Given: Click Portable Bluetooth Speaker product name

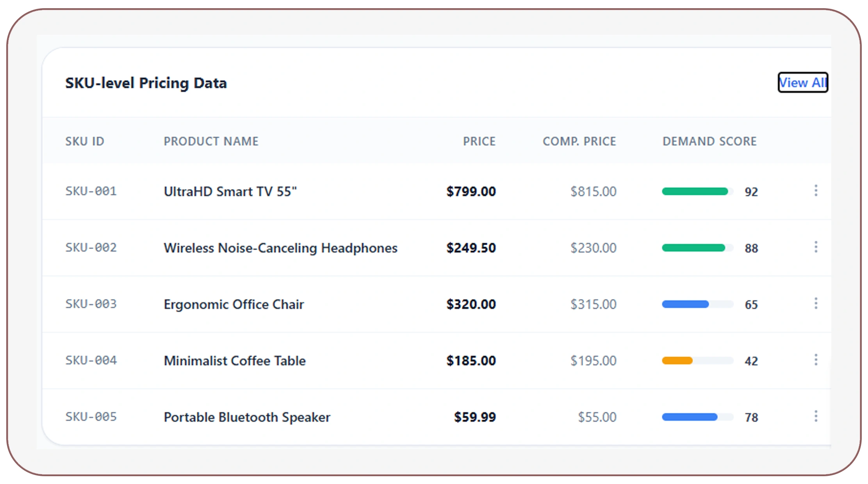Looking at the screenshot, I should 247,417.
